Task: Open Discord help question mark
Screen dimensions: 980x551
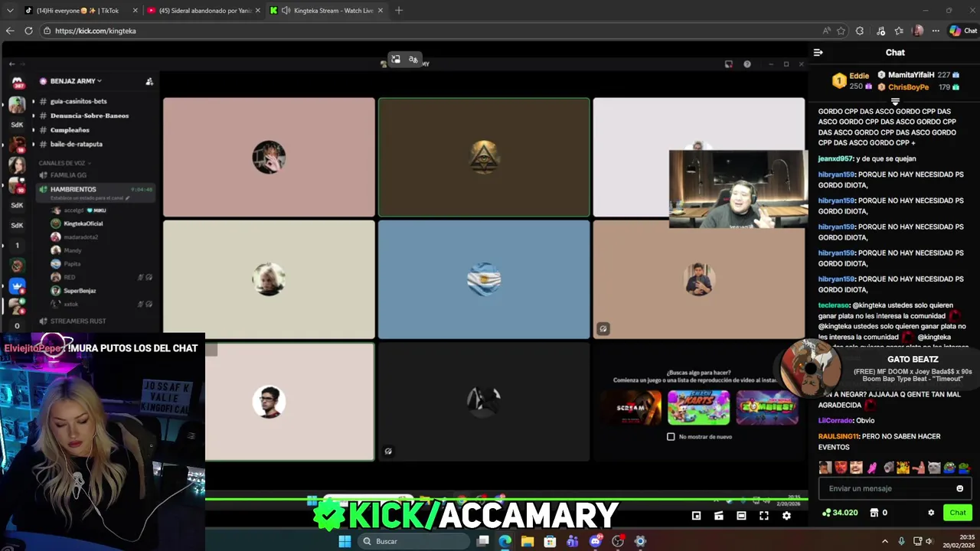Action: 747,64
